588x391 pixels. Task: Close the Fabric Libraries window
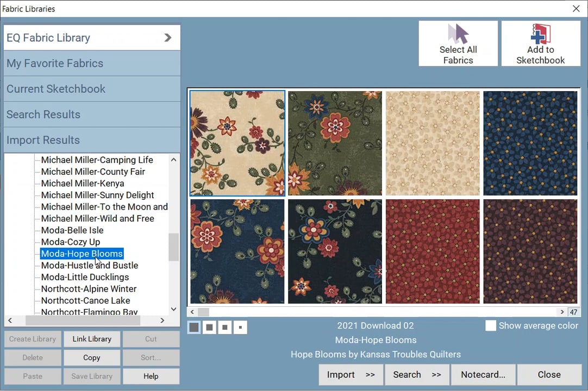coord(576,9)
